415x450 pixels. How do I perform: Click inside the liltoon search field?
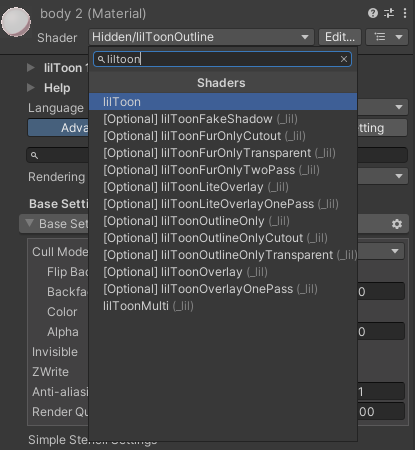[222, 59]
